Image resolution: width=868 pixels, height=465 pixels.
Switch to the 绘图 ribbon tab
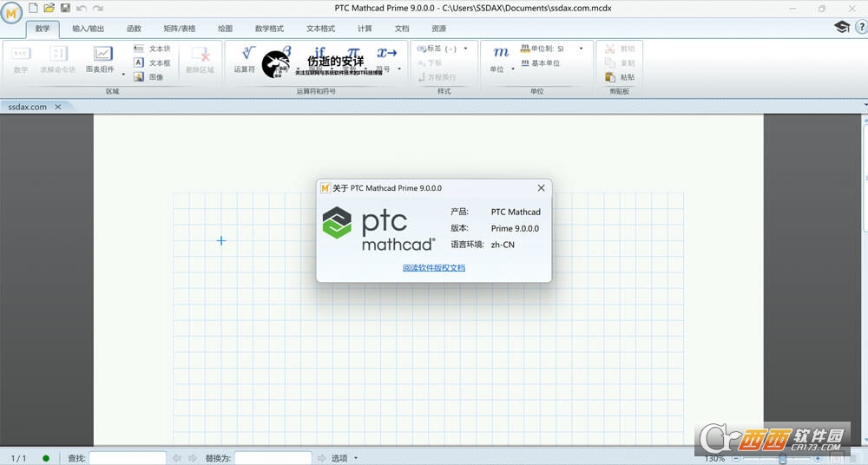(x=225, y=29)
